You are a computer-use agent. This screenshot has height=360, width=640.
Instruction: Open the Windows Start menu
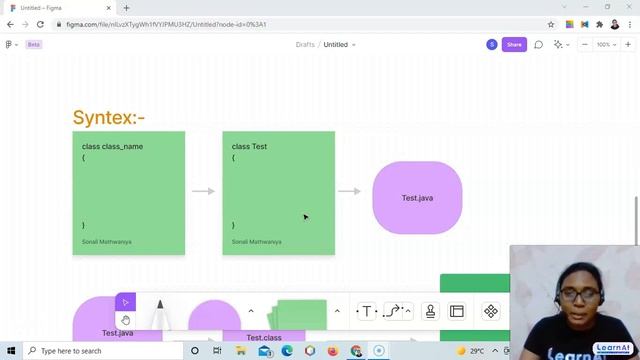click(x=11, y=351)
